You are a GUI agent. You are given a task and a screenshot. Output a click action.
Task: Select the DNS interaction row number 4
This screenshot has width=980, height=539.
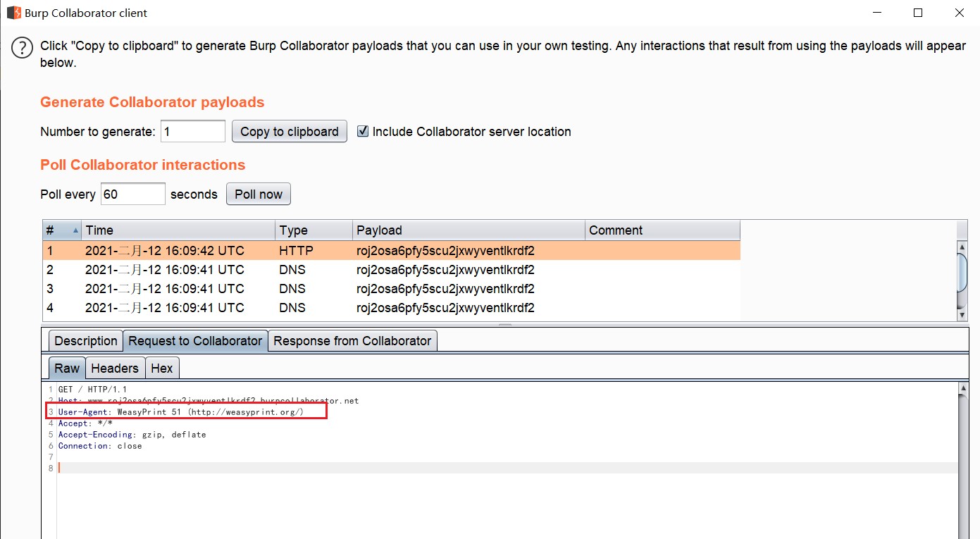point(391,308)
